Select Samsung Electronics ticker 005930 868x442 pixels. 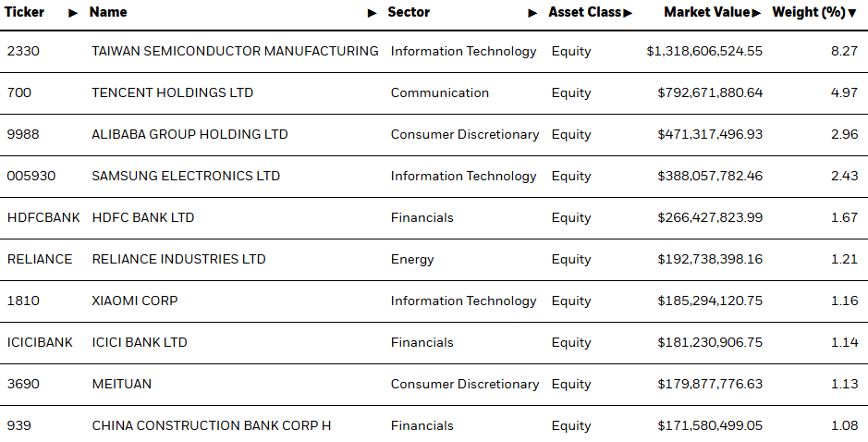31,176
